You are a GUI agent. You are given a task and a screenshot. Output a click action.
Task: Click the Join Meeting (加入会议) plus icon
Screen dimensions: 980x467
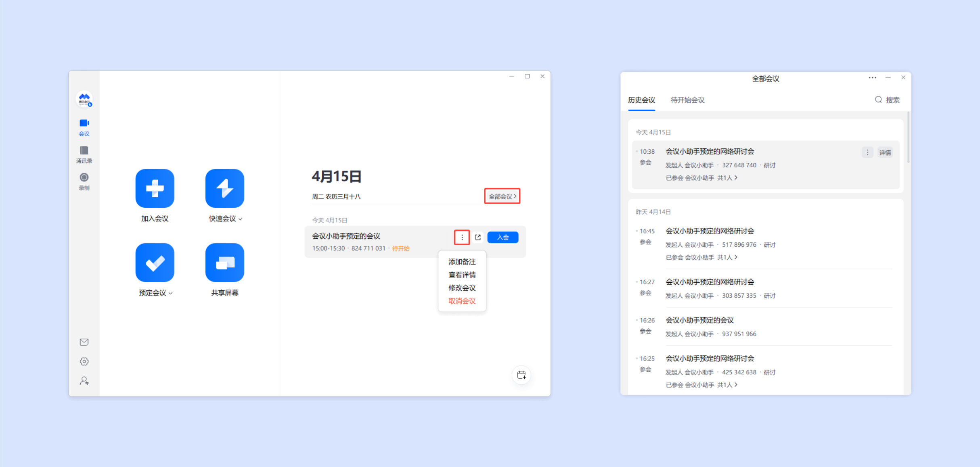tap(155, 188)
